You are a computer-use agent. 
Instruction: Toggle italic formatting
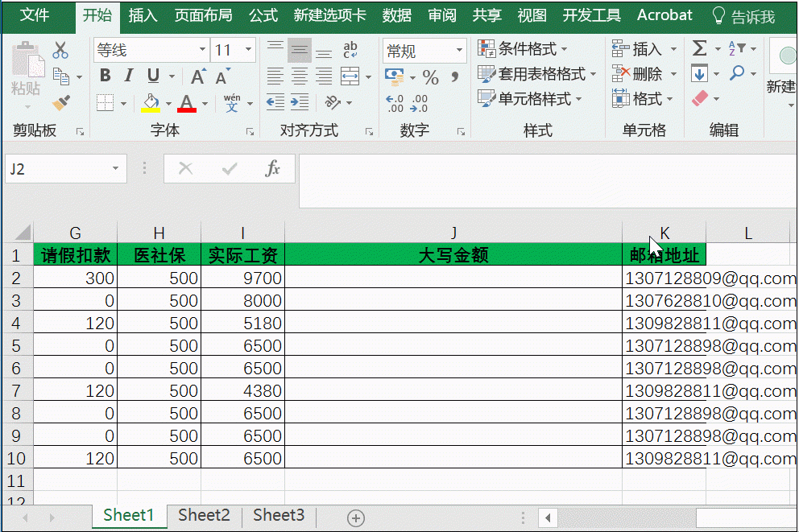tap(127, 75)
